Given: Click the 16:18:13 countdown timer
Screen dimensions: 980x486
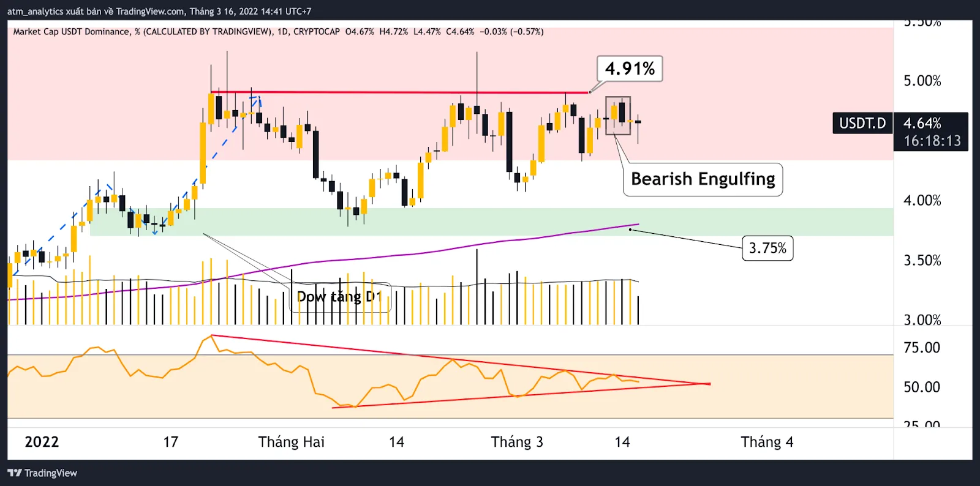Looking at the screenshot, I should pyautogui.click(x=932, y=141).
